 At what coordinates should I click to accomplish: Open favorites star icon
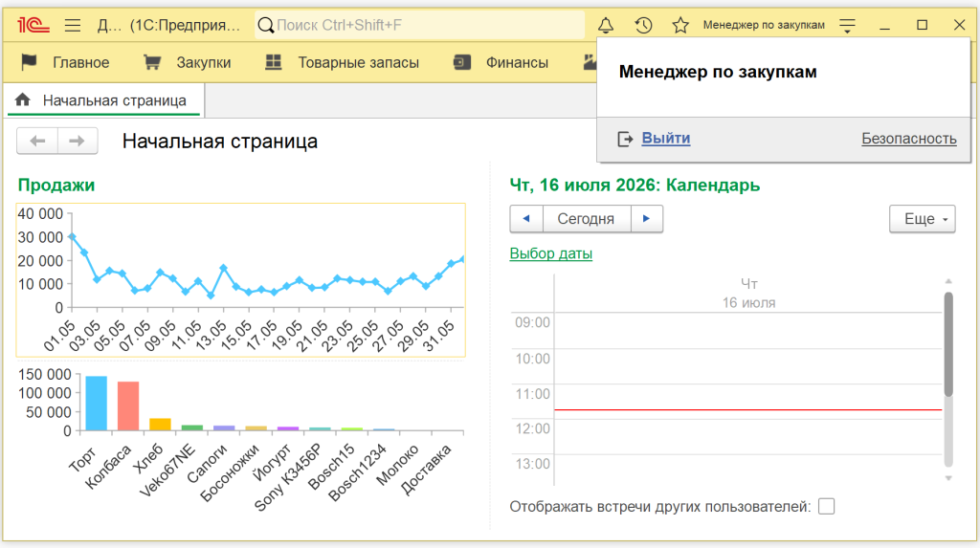coord(680,25)
